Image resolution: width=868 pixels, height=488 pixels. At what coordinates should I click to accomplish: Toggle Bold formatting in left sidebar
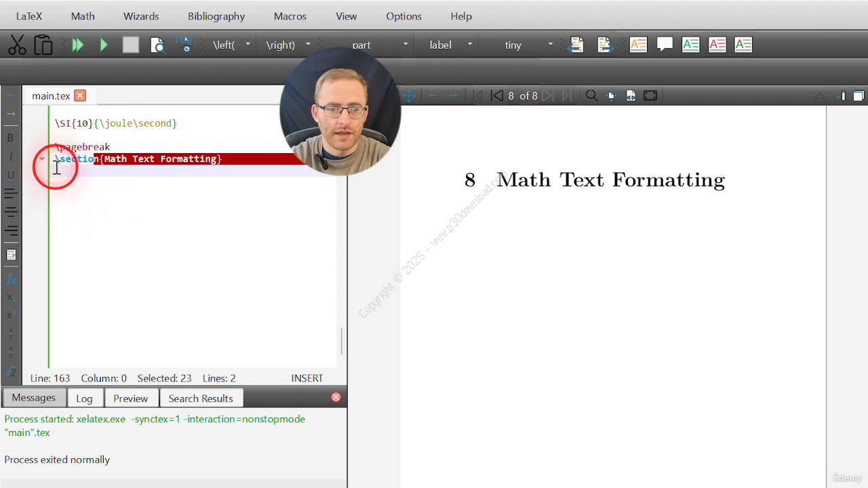pyautogui.click(x=11, y=138)
